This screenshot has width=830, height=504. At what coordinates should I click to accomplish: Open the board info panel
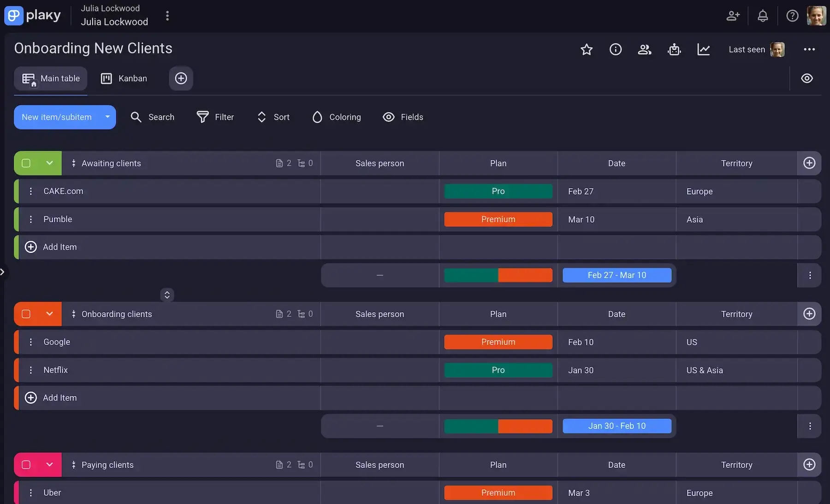click(x=616, y=49)
